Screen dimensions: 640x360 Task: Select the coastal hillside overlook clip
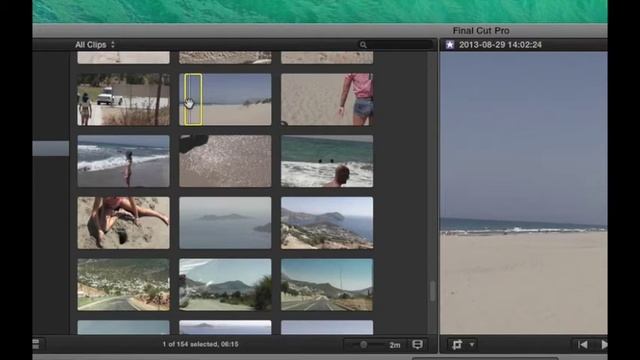coord(327,223)
